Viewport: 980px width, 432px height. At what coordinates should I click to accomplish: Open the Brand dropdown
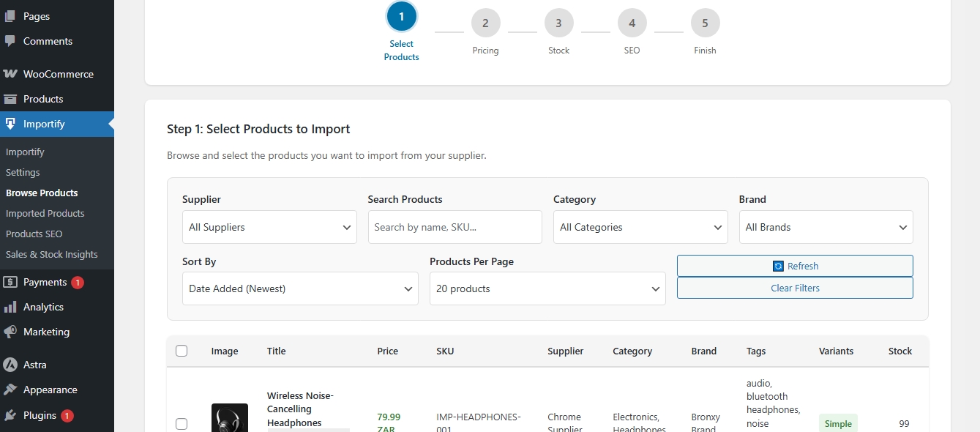pyautogui.click(x=826, y=227)
